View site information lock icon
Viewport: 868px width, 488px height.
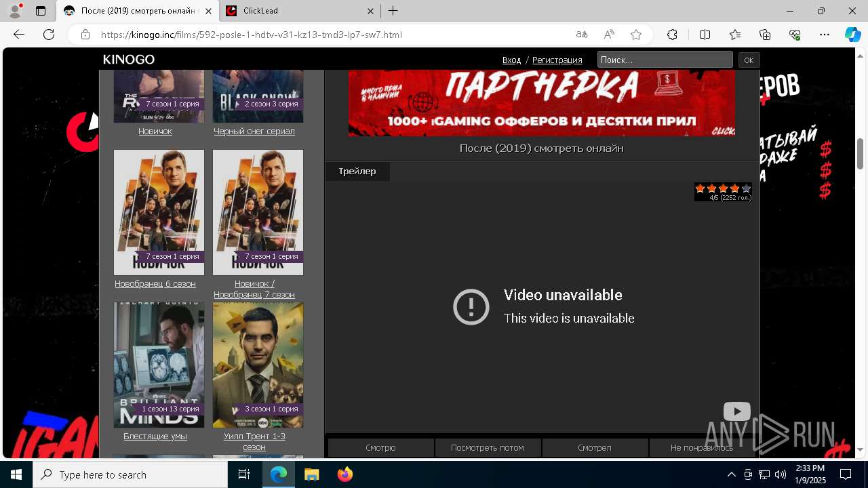tap(85, 35)
